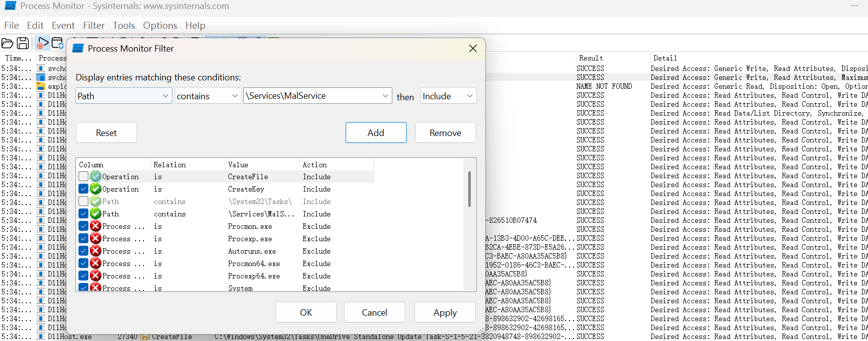Open the File menu
The image size is (868, 341).
click(11, 25)
